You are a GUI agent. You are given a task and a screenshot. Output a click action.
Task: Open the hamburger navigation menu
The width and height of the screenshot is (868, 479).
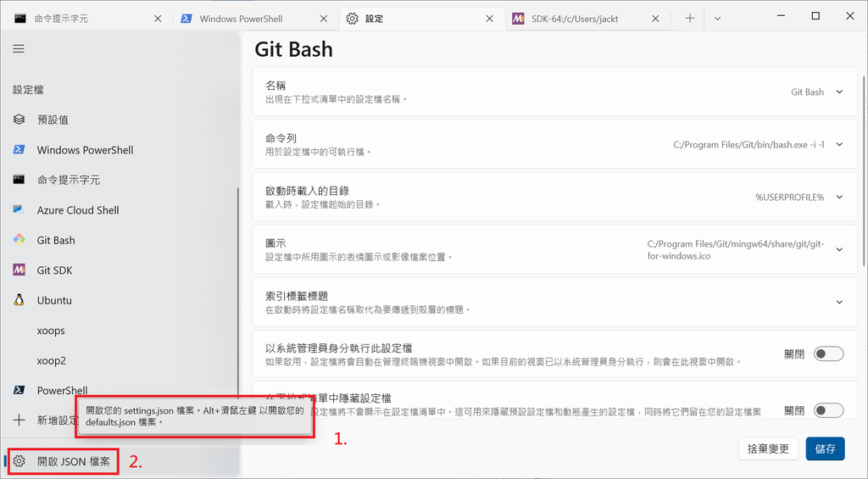19,48
